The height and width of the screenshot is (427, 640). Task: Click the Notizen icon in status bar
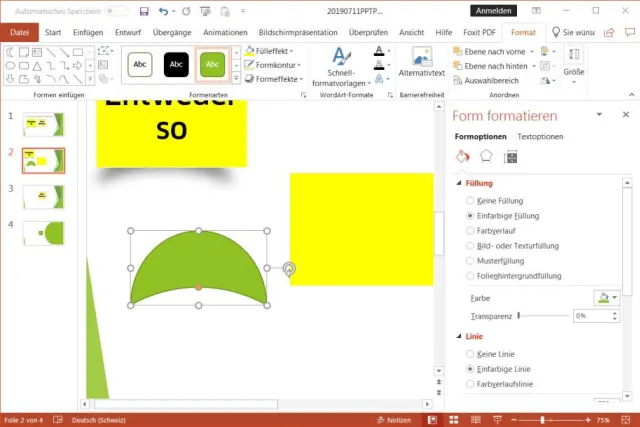click(x=392, y=419)
